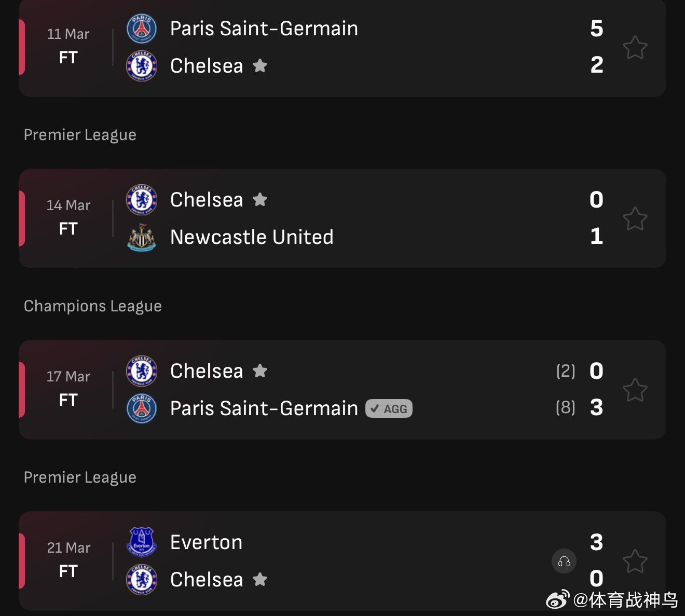The height and width of the screenshot is (616, 685).
Task: Click the AGG aggregate winner badge
Action: click(389, 409)
